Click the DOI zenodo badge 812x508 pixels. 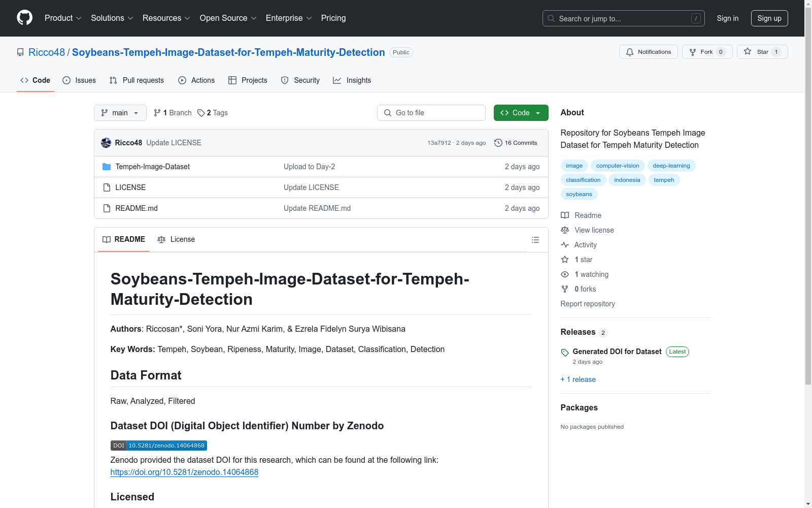159,446
